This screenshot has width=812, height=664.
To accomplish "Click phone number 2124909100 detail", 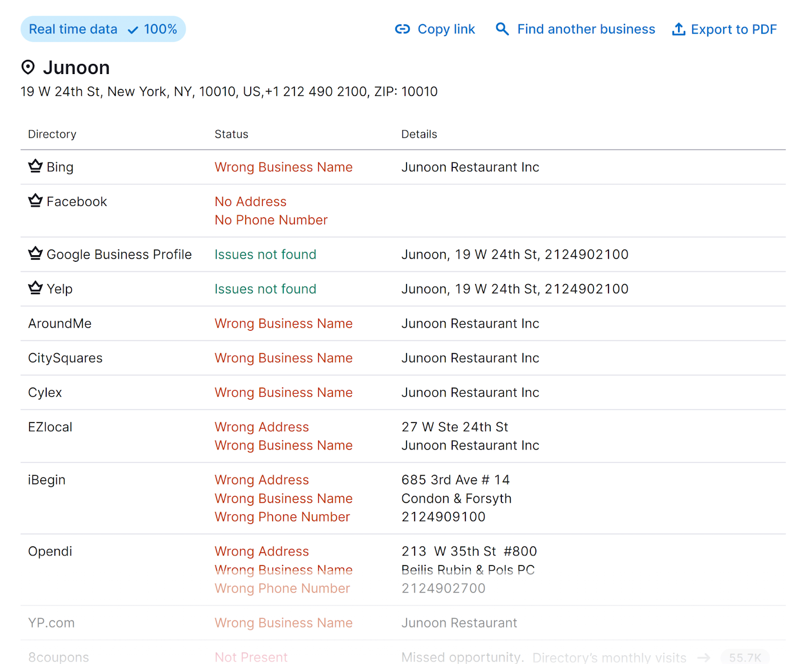I will pyautogui.click(x=444, y=516).
